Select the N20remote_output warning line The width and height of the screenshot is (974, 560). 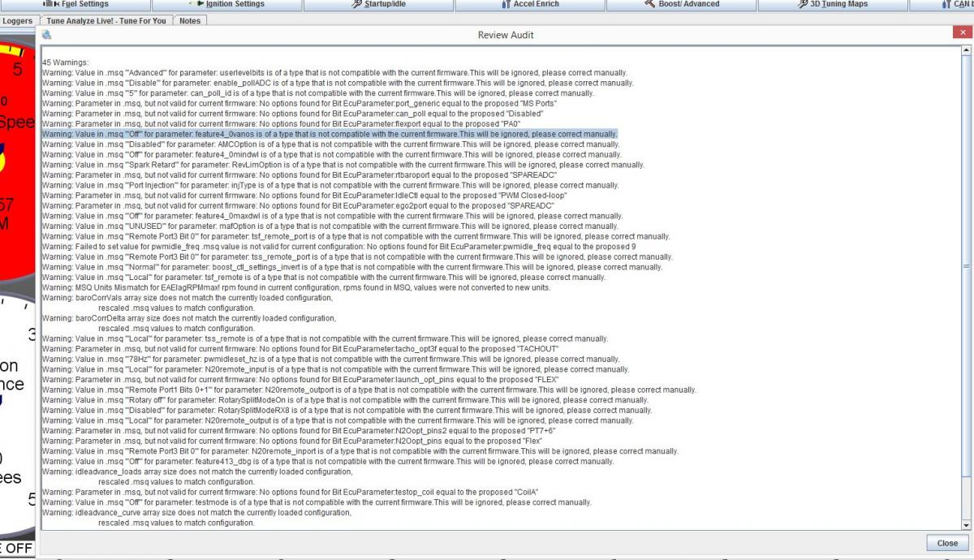click(x=338, y=420)
